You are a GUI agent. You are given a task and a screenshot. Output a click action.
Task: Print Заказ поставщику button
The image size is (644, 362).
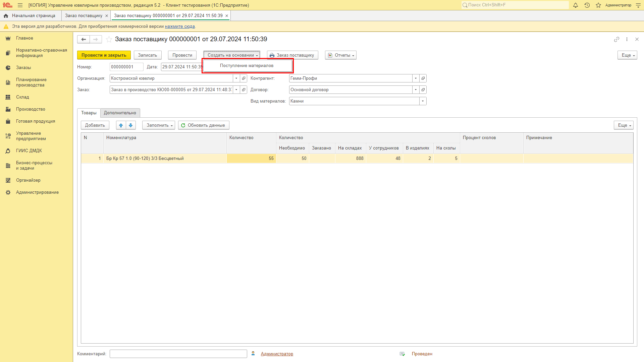tap(292, 55)
